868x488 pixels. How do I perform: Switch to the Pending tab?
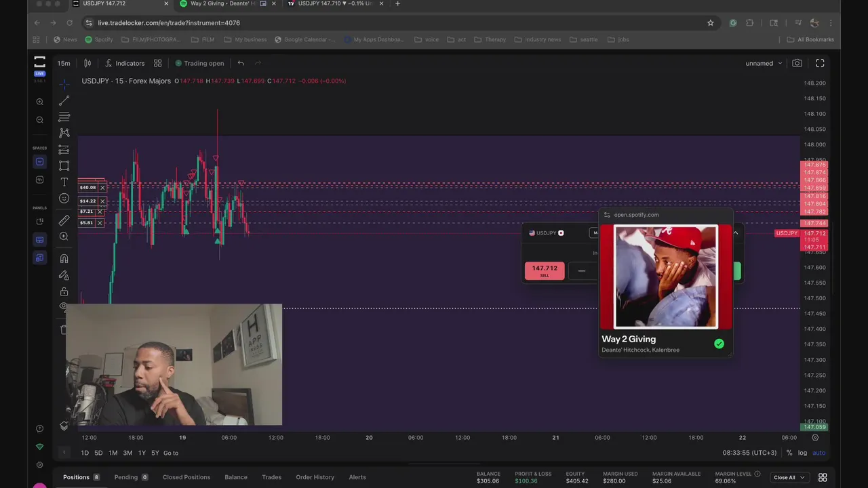(x=131, y=477)
